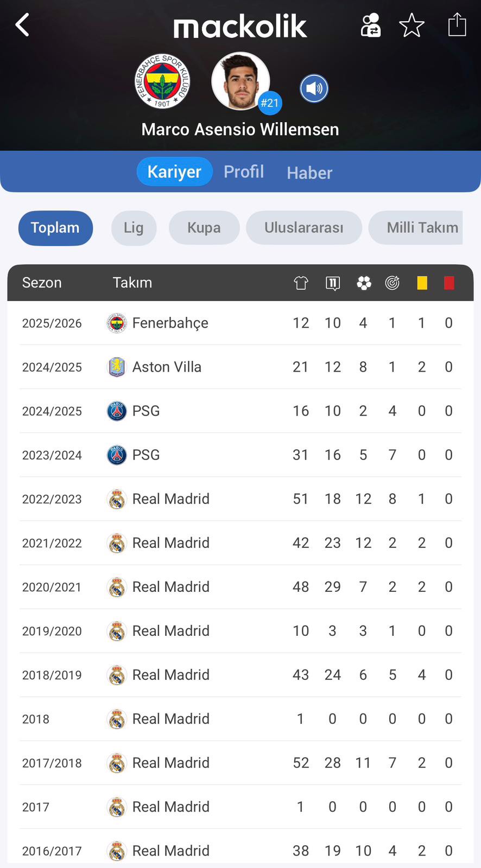This screenshot has height=868, width=481.
Task: Add player to favorites with star icon
Action: point(412,25)
